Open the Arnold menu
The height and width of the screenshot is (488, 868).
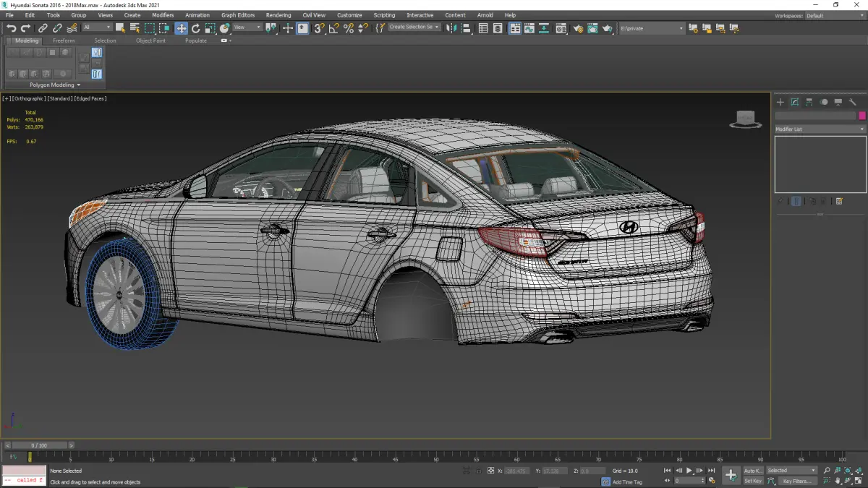[x=485, y=14]
